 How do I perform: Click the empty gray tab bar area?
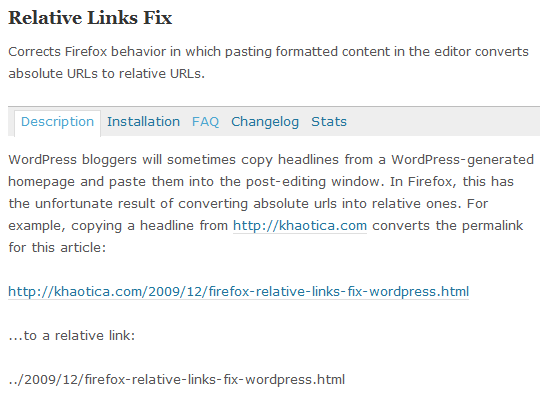[443, 122]
